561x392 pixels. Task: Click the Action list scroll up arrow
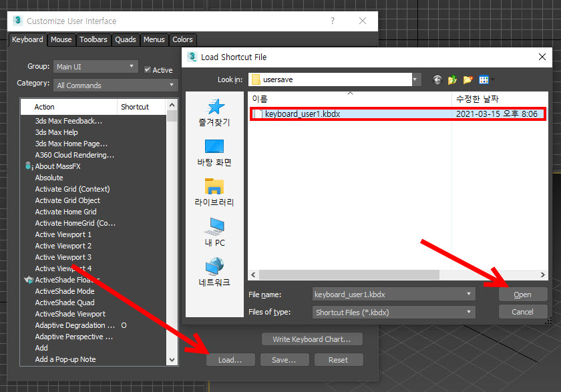click(172, 105)
